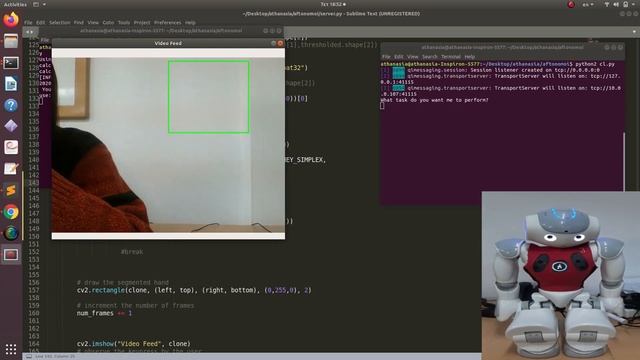The width and height of the screenshot is (640, 360).
Task: Click the 'Video Feed' window title bar
Action: (x=168, y=43)
